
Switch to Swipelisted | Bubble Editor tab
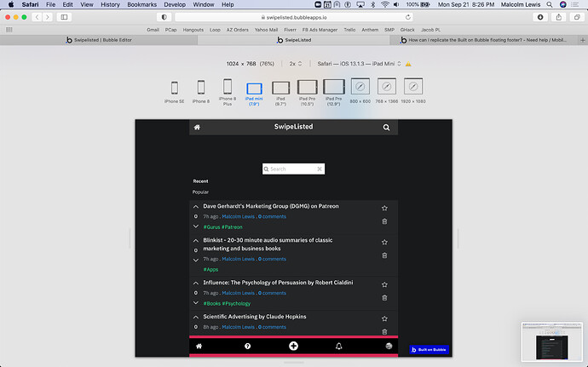coord(99,40)
